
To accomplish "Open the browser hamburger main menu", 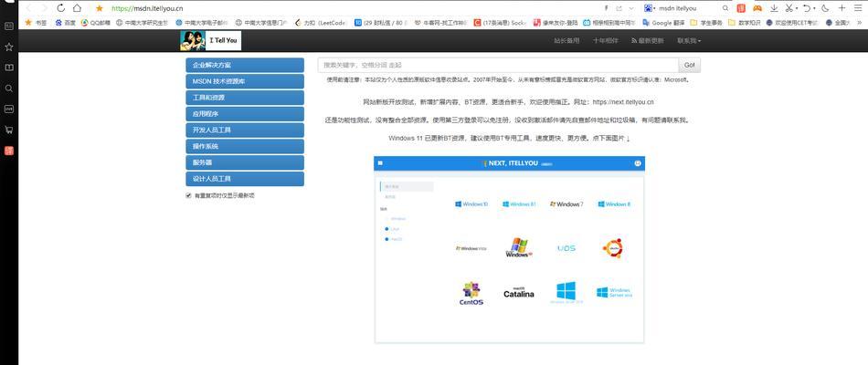I will [x=857, y=8].
